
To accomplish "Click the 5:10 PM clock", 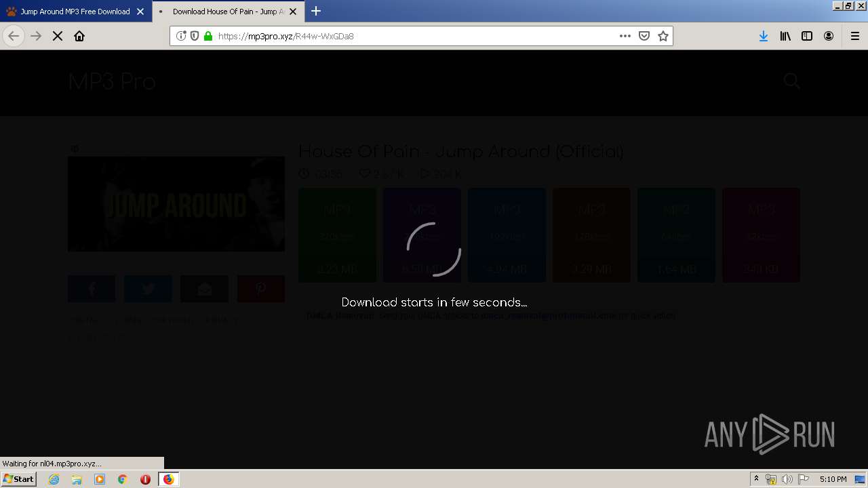I will (833, 479).
